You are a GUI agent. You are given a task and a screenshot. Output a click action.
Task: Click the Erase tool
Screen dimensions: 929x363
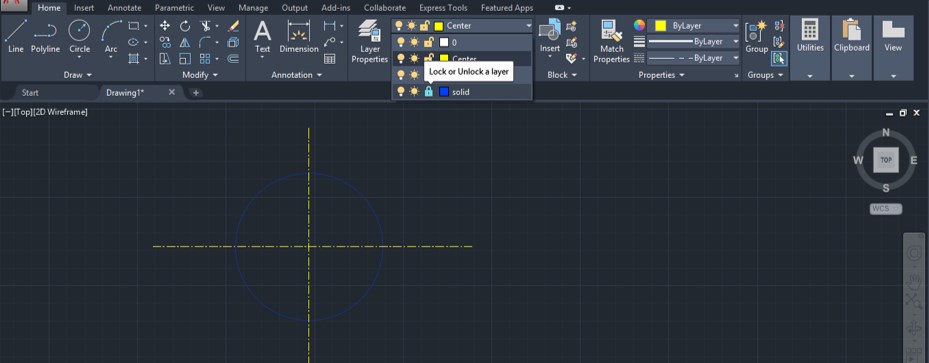[x=233, y=26]
